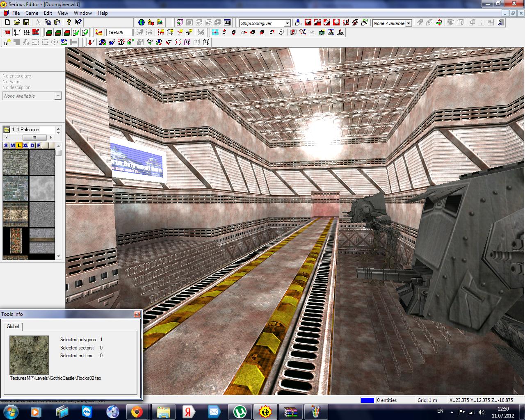Open uTorrent from the taskbar
This screenshot has width=525, height=420.
[240, 411]
